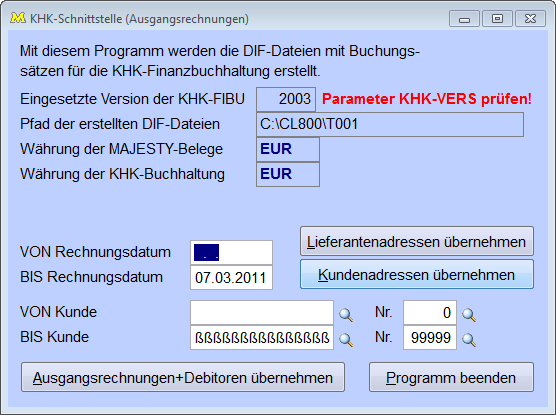
Task: Click the BIS Kunde label
Action: coord(54,337)
